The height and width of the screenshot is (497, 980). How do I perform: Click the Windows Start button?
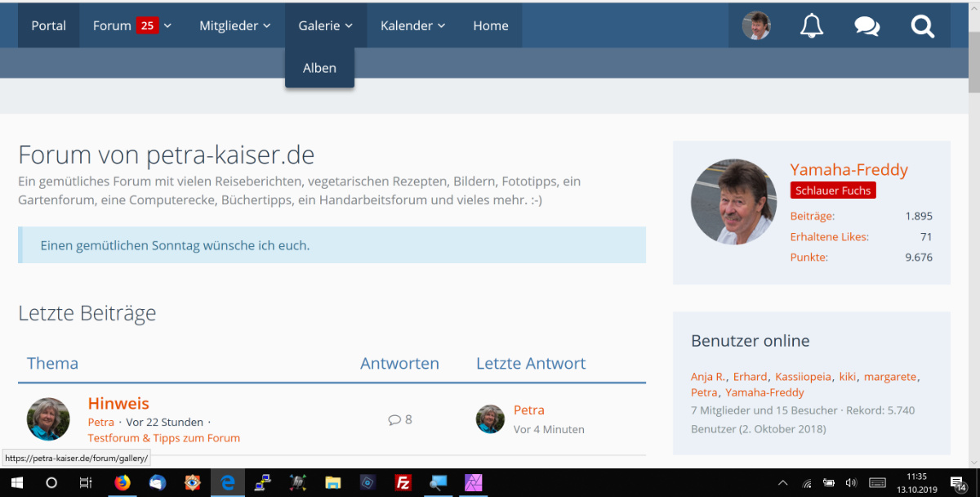pos(16,482)
